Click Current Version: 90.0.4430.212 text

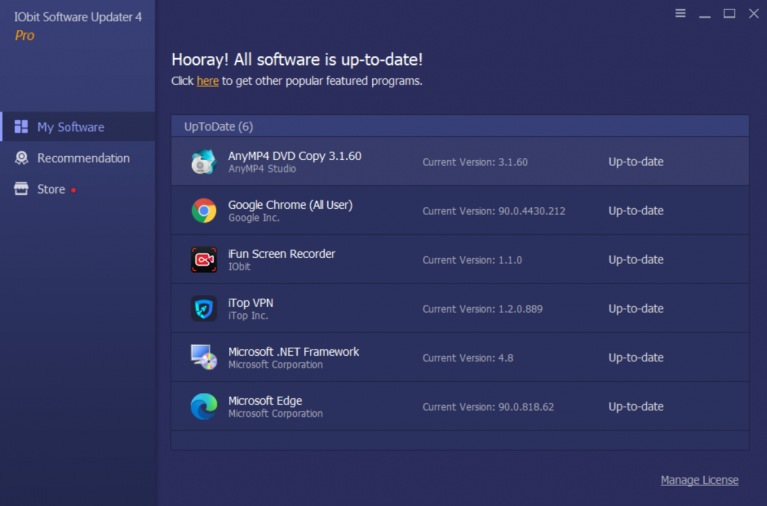tap(494, 211)
